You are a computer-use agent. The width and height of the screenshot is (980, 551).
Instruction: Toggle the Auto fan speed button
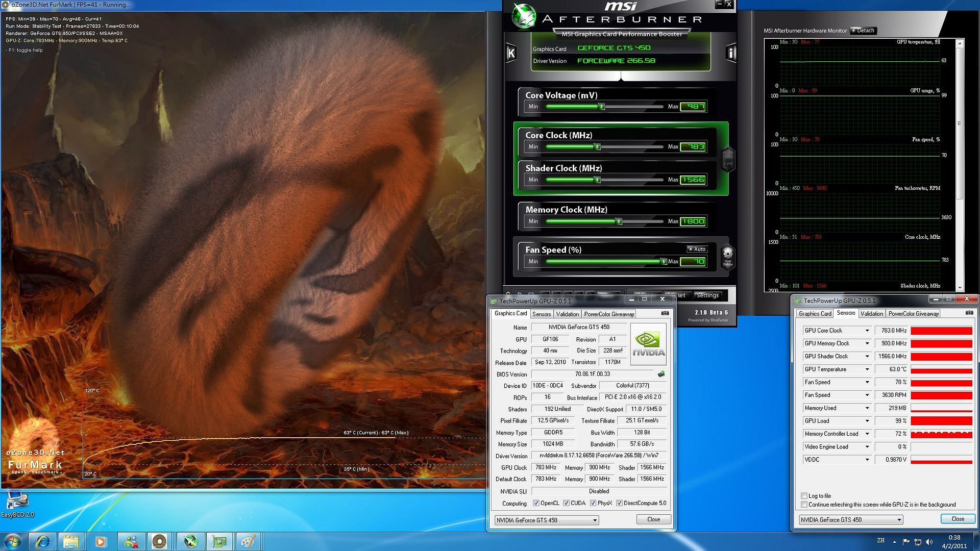click(697, 249)
